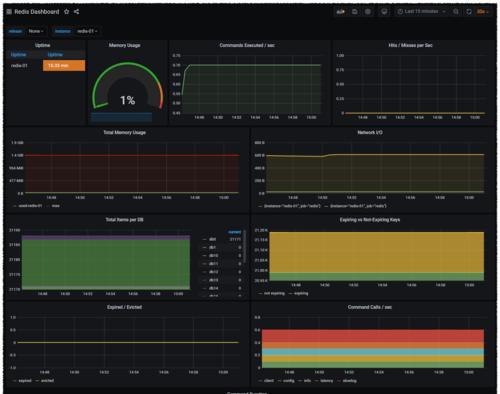Click the redis-01 row in Uptime table

tap(19, 66)
